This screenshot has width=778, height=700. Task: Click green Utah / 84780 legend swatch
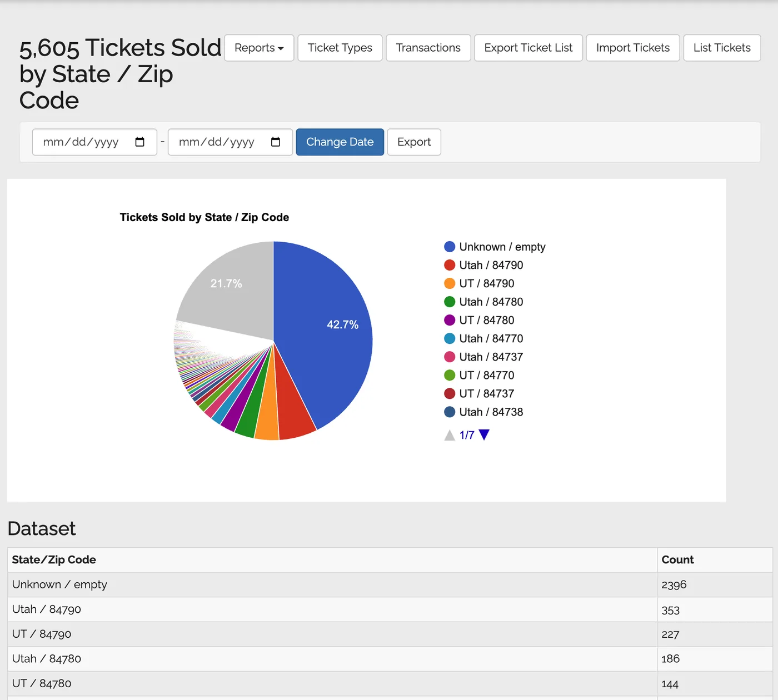(x=450, y=302)
